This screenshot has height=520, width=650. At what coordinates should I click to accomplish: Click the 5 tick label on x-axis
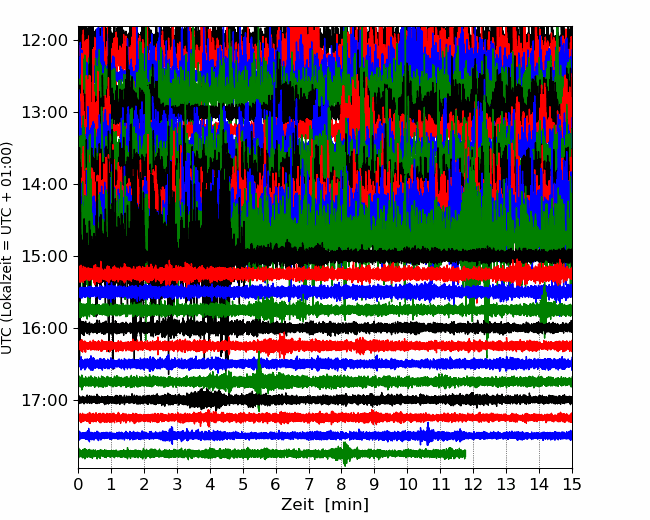243,485
